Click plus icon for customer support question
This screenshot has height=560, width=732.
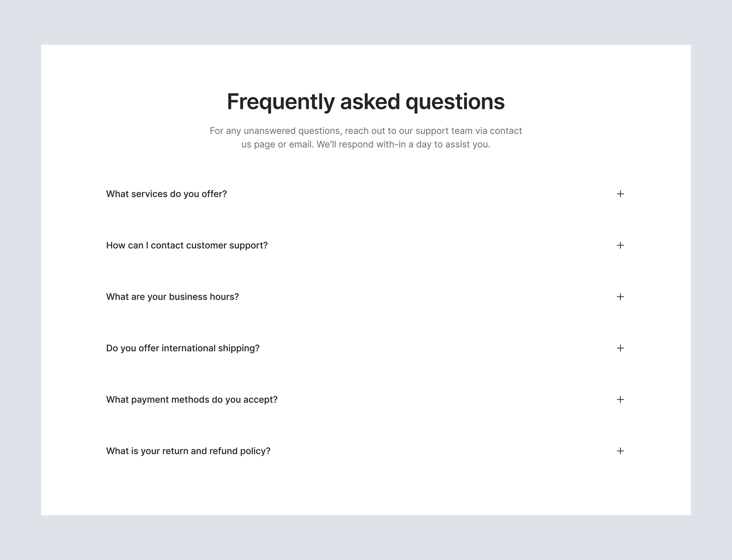620,245
